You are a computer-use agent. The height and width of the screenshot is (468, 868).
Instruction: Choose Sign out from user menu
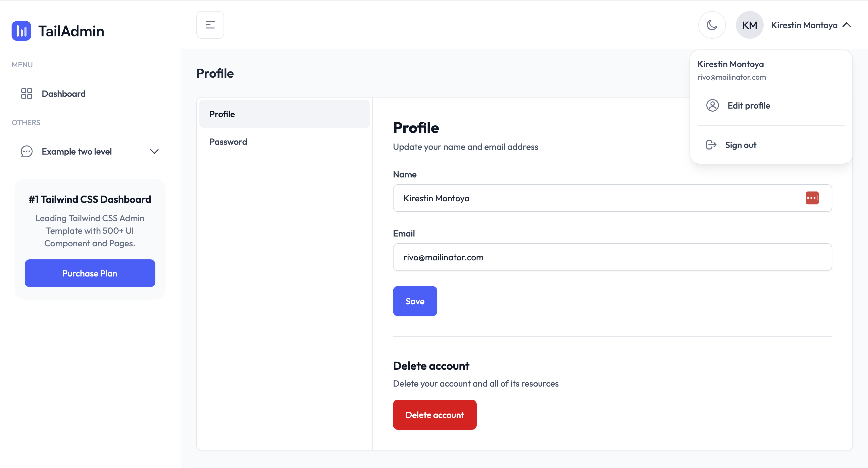pos(740,145)
